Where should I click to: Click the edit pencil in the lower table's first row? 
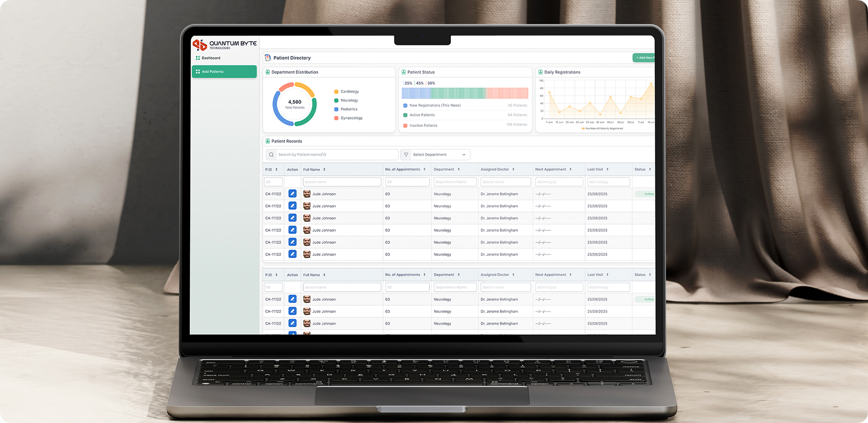click(292, 299)
